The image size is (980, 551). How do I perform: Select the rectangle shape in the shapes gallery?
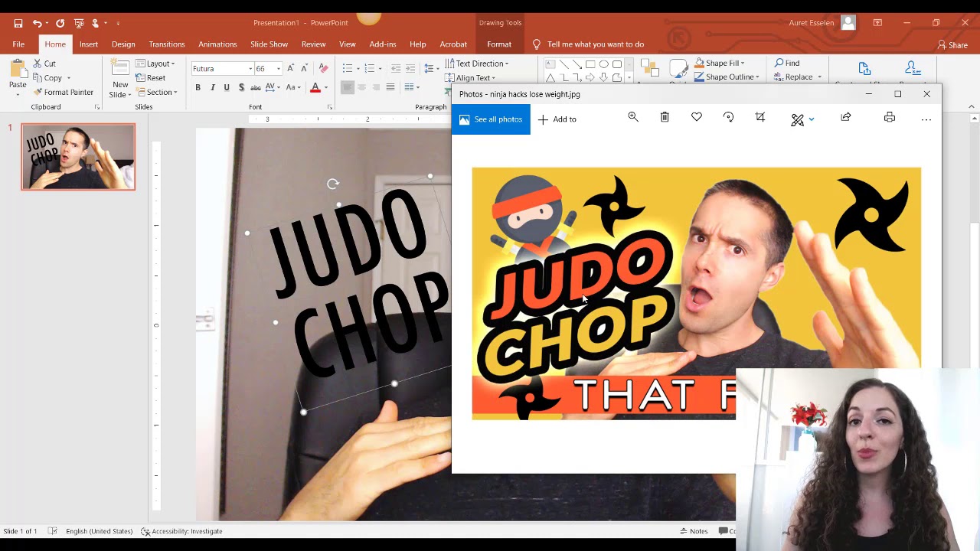pos(590,64)
